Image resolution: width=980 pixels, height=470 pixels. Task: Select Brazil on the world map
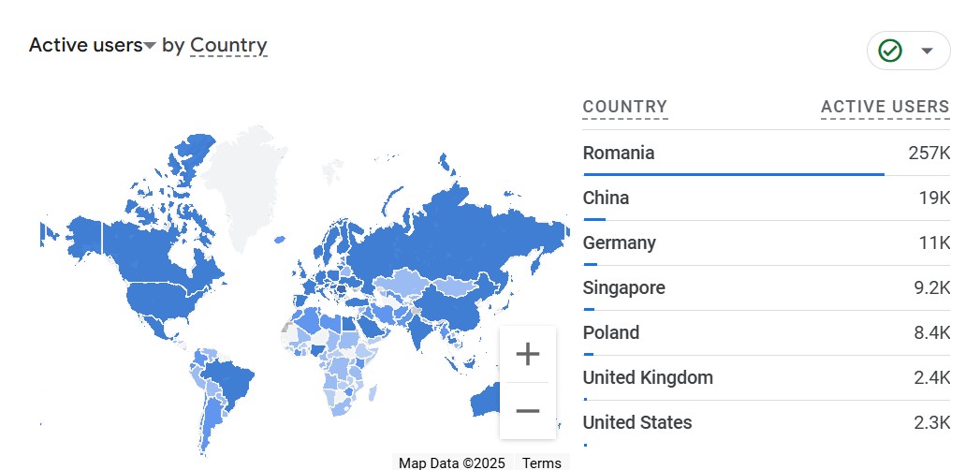(230, 381)
